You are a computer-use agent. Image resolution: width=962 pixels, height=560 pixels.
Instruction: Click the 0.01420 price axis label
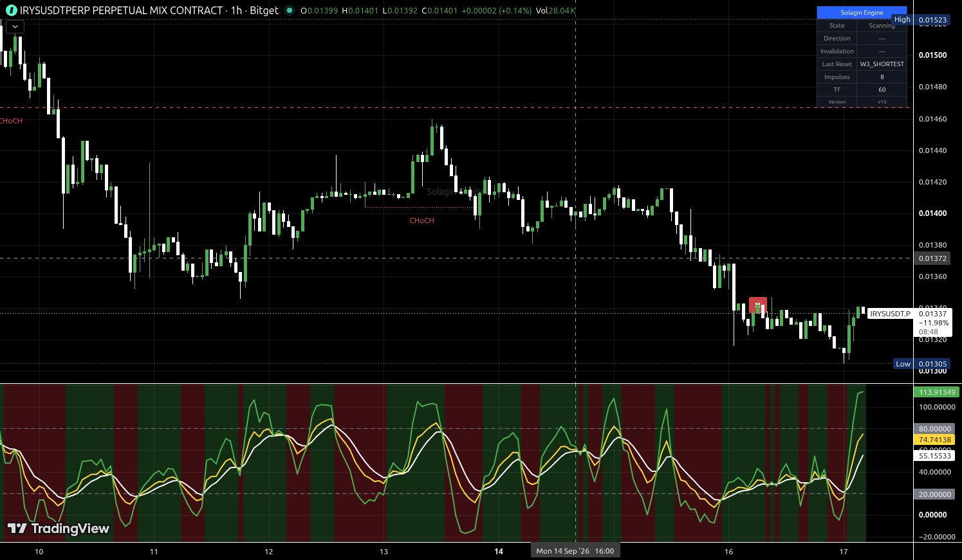pos(932,182)
